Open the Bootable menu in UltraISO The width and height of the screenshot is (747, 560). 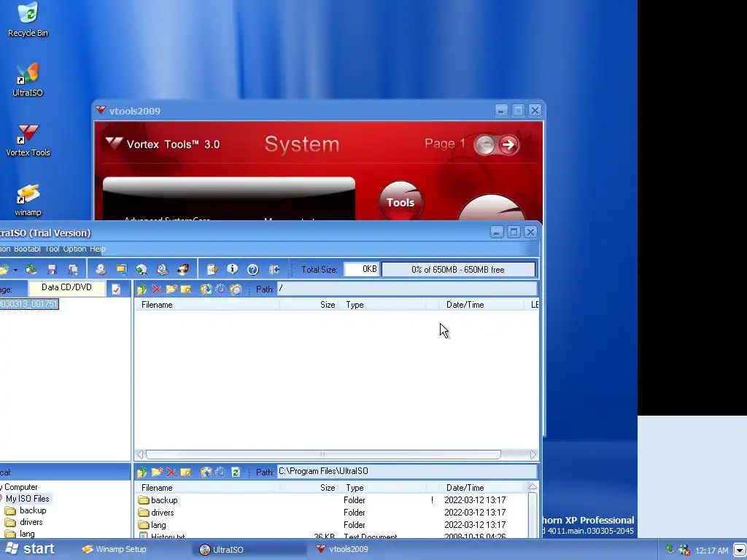[x=27, y=249]
